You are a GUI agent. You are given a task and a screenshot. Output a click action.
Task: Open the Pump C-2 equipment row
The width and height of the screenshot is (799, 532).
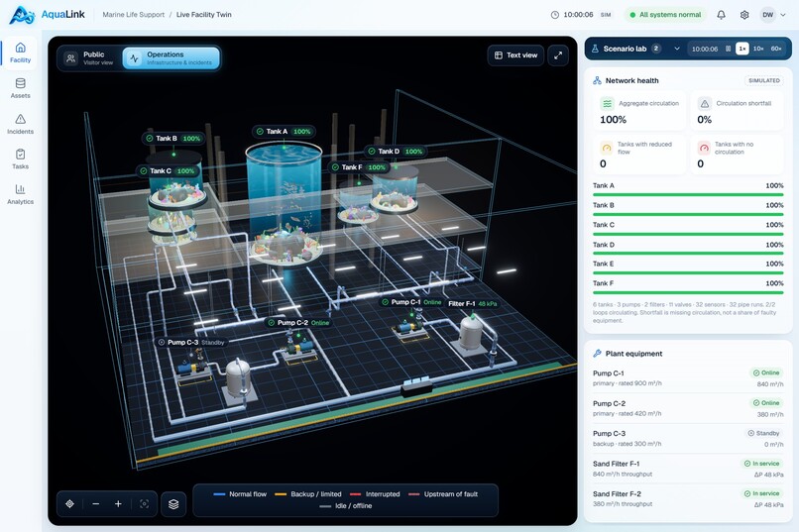pos(688,408)
